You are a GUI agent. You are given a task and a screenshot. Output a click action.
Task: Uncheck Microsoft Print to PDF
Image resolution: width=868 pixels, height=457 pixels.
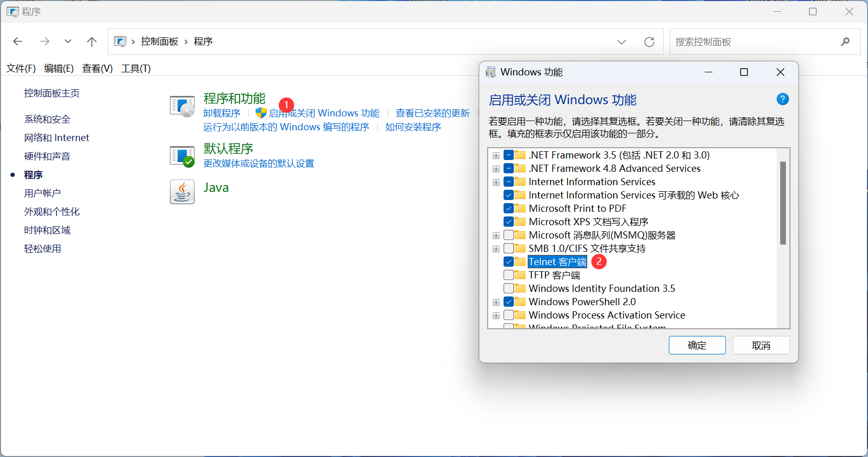pos(509,208)
